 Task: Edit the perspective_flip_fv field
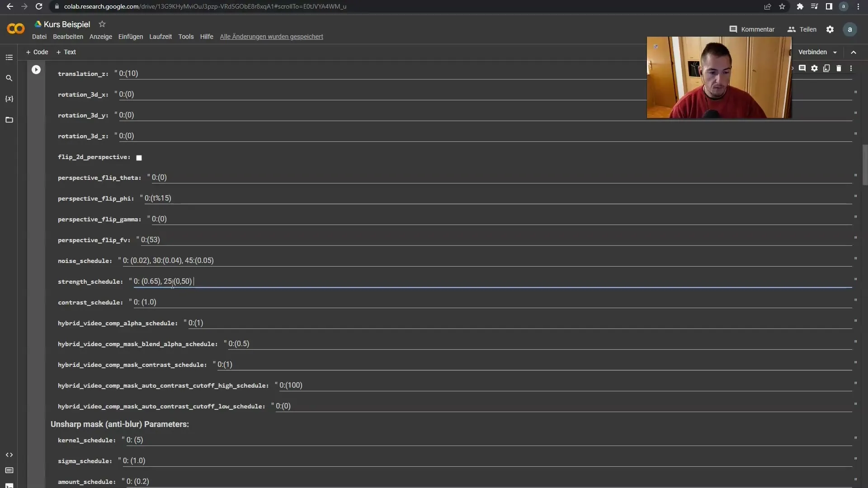pos(496,240)
